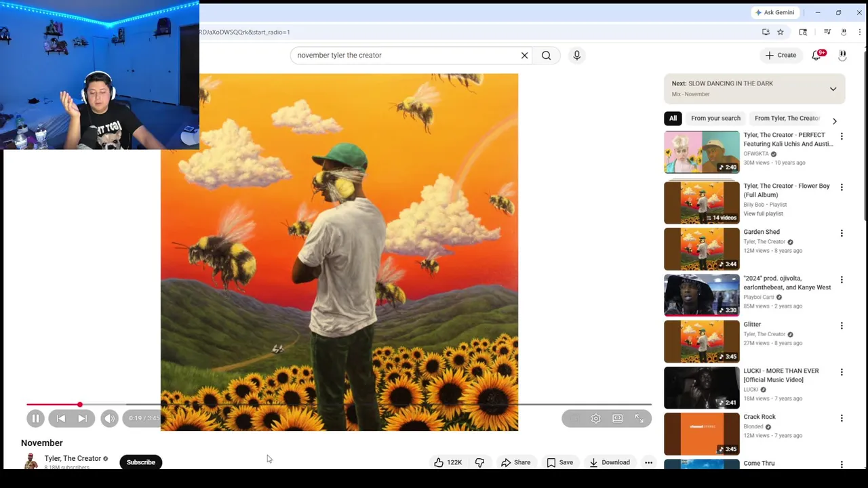Save video with the Save button
This screenshot has height=488, width=868.
[560, 462]
